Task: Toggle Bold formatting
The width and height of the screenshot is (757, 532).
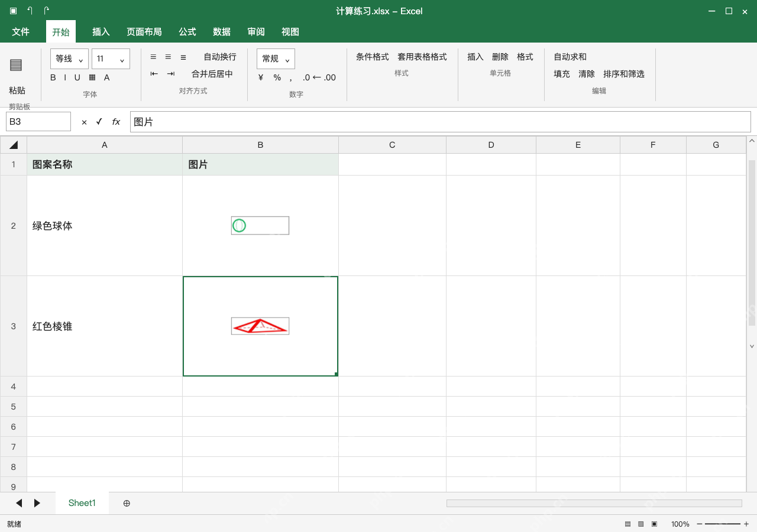Action: [x=53, y=77]
